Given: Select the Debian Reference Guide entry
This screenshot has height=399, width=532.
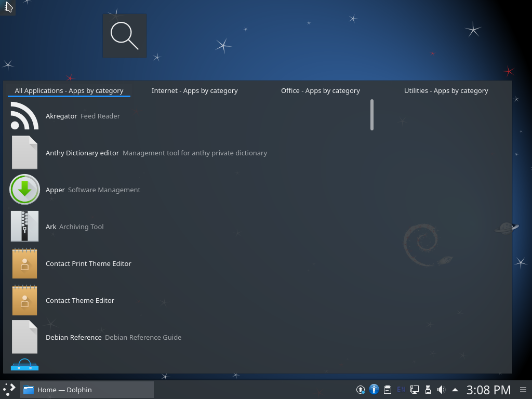Looking at the screenshot, I should point(189,337).
